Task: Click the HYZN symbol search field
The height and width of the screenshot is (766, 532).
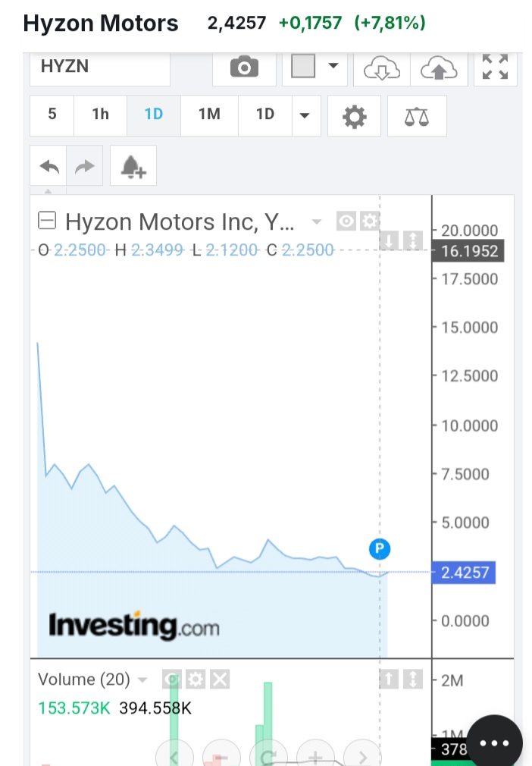Action: point(99,67)
